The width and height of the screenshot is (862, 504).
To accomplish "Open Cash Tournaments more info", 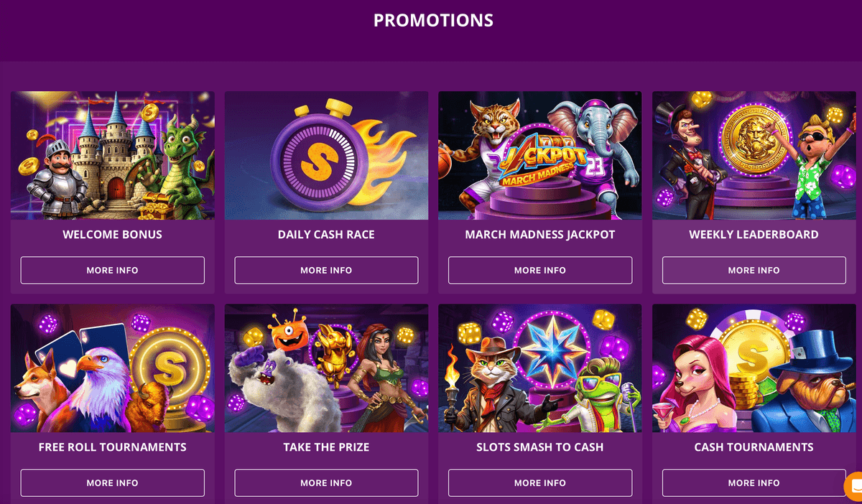I will click(753, 482).
